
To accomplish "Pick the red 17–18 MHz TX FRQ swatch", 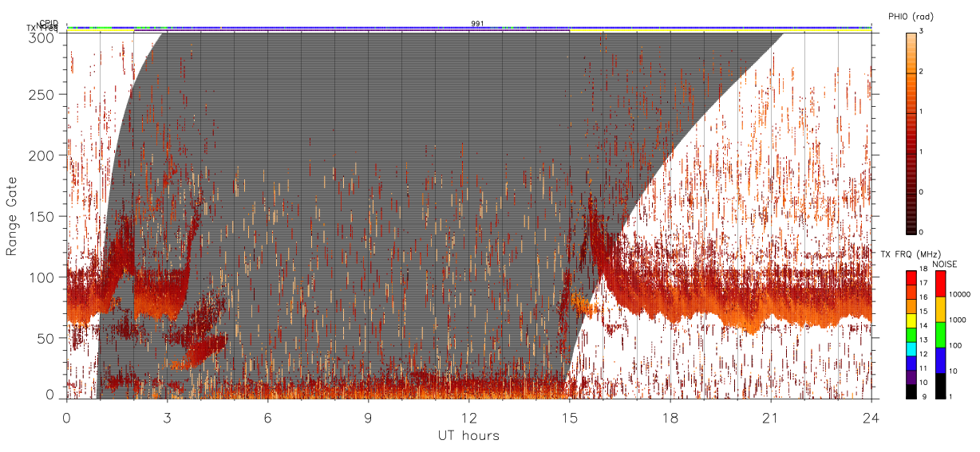I will [x=911, y=277].
